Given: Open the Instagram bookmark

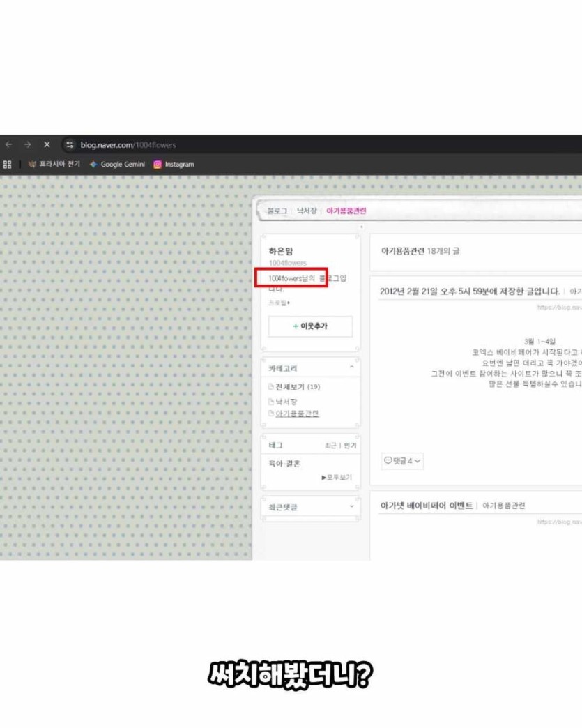Looking at the screenshot, I should tap(174, 165).
